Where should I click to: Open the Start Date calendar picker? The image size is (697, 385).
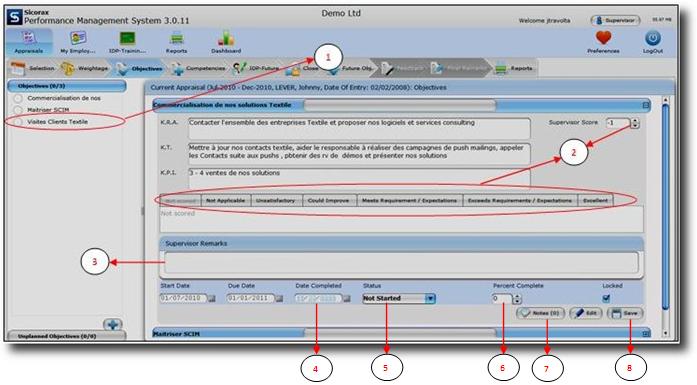(212, 299)
